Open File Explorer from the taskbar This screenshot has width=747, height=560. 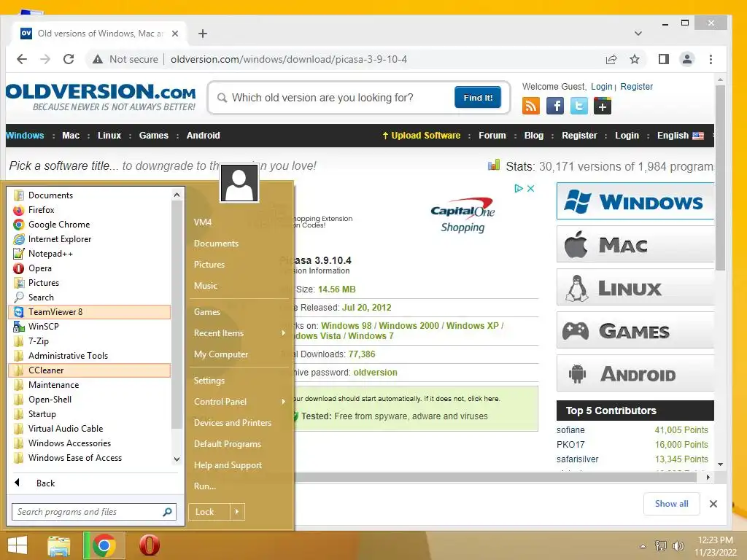[58, 545]
